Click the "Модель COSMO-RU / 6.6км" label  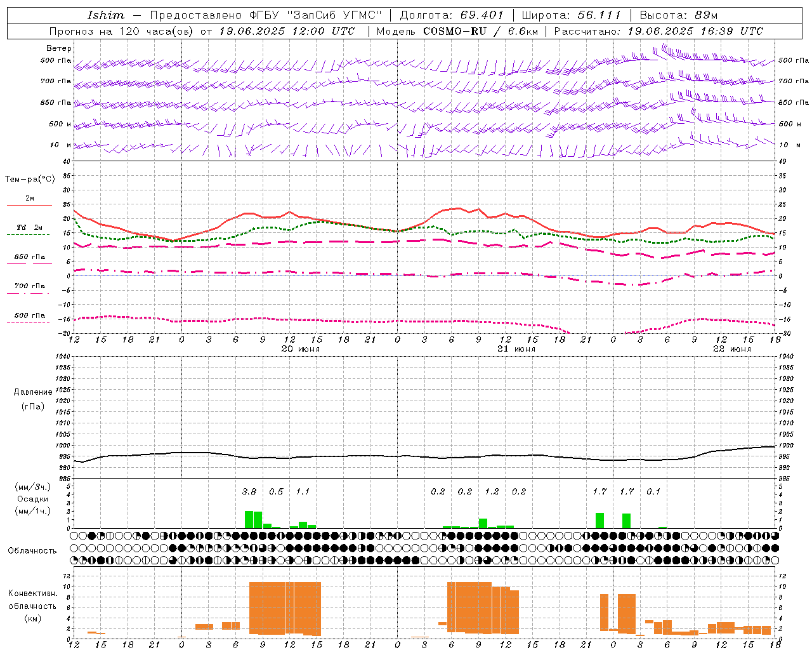tap(457, 31)
